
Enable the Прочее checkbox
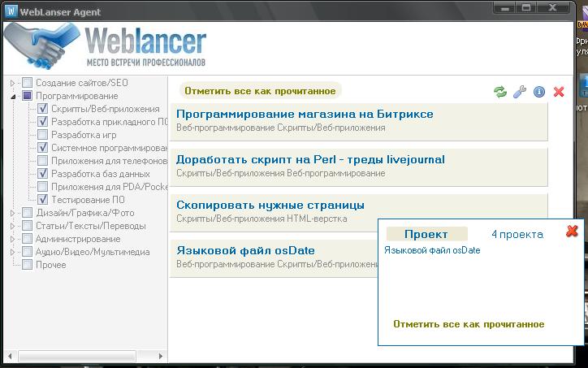(27, 265)
